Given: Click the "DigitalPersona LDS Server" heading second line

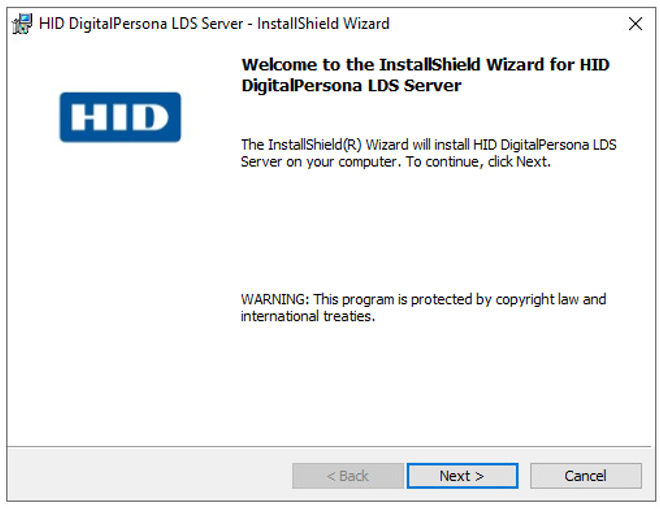Looking at the screenshot, I should (351, 86).
